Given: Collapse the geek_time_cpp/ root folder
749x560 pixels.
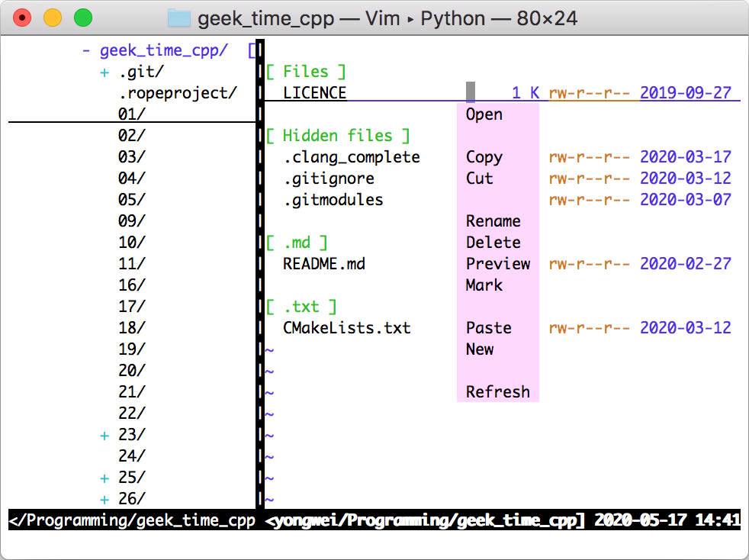Looking at the screenshot, I should pyautogui.click(x=87, y=51).
